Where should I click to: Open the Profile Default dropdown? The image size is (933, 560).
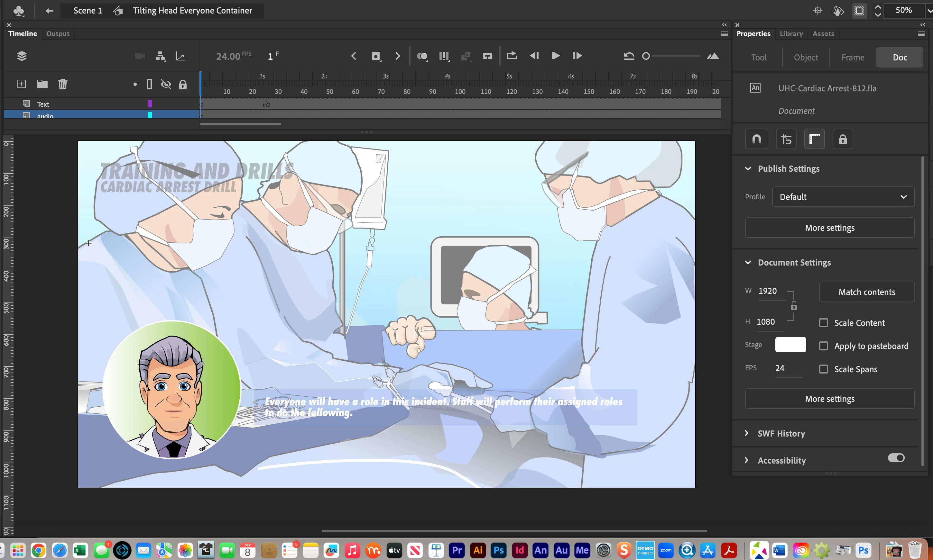(x=843, y=197)
